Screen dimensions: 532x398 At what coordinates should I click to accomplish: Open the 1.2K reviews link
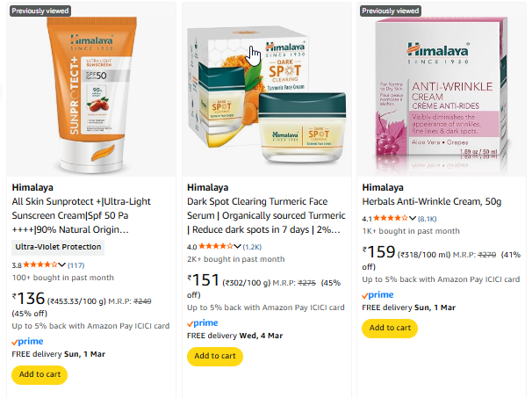click(252, 247)
